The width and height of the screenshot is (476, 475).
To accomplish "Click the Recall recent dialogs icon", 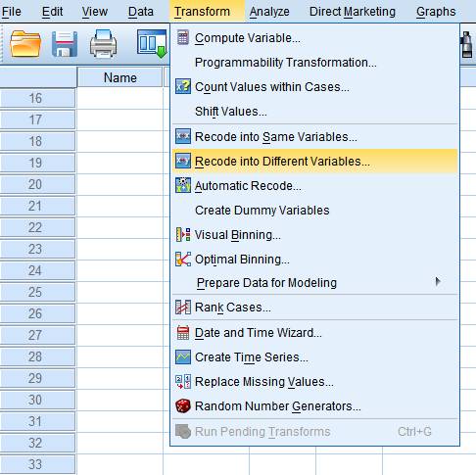I will 152,43.
